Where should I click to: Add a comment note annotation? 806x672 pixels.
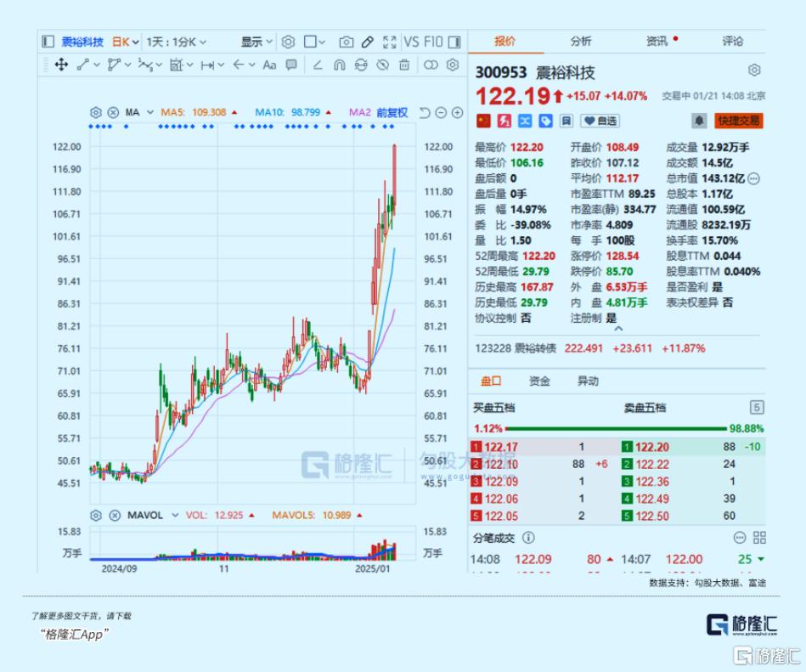291,65
